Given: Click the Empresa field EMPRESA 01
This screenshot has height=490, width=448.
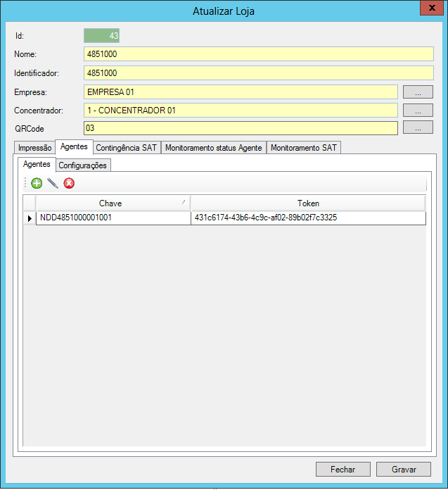Looking at the screenshot, I should [241, 92].
